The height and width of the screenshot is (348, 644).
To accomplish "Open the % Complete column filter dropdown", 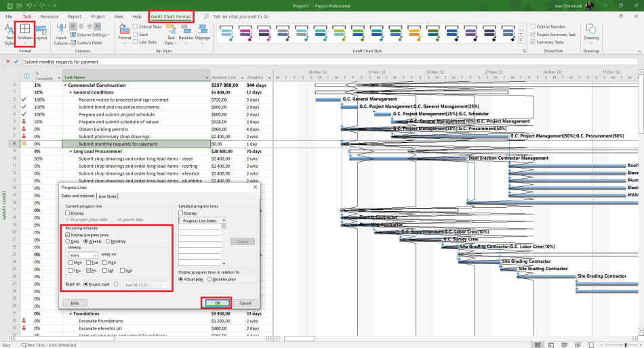I will click(x=59, y=78).
